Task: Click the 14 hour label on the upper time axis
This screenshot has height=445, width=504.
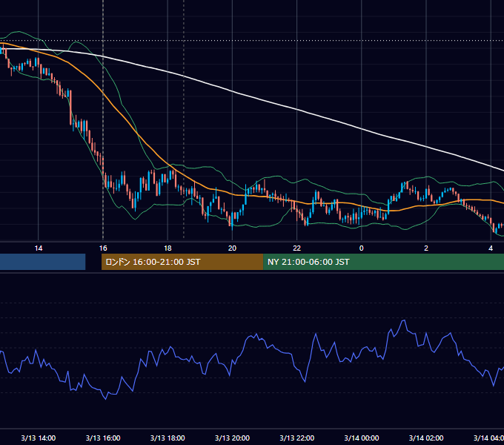Action: (39, 248)
